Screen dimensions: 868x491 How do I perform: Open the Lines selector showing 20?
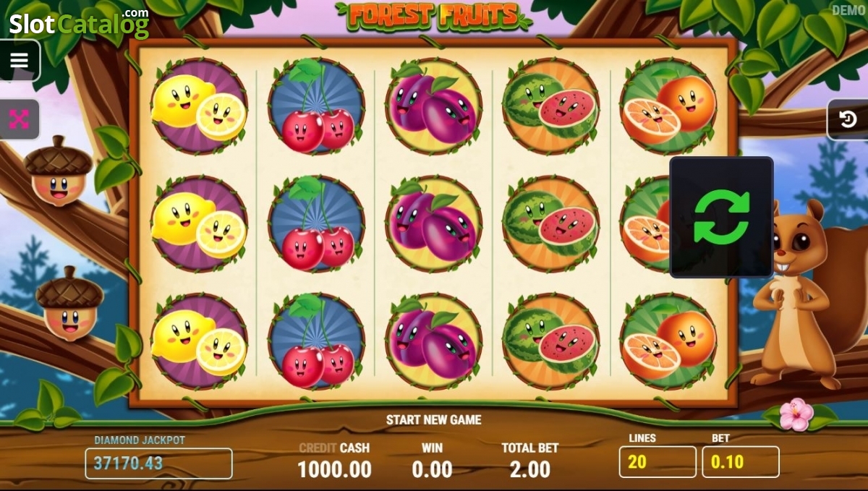tap(658, 462)
